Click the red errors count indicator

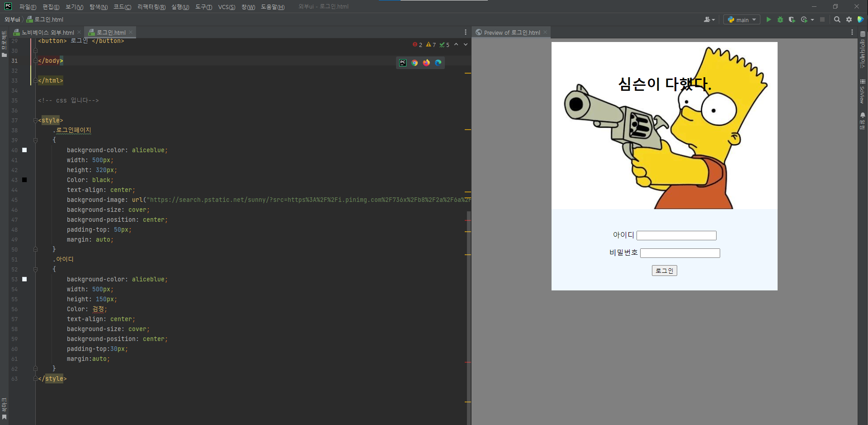click(x=417, y=45)
